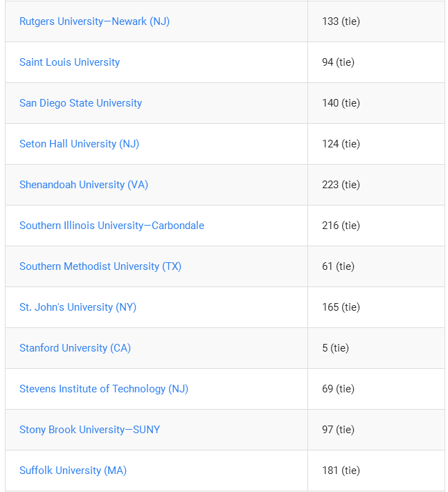This screenshot has height=492, width=448.
Task: Visit the San Diego State University page
Action: pyautogui.click(x=81, y=103)
